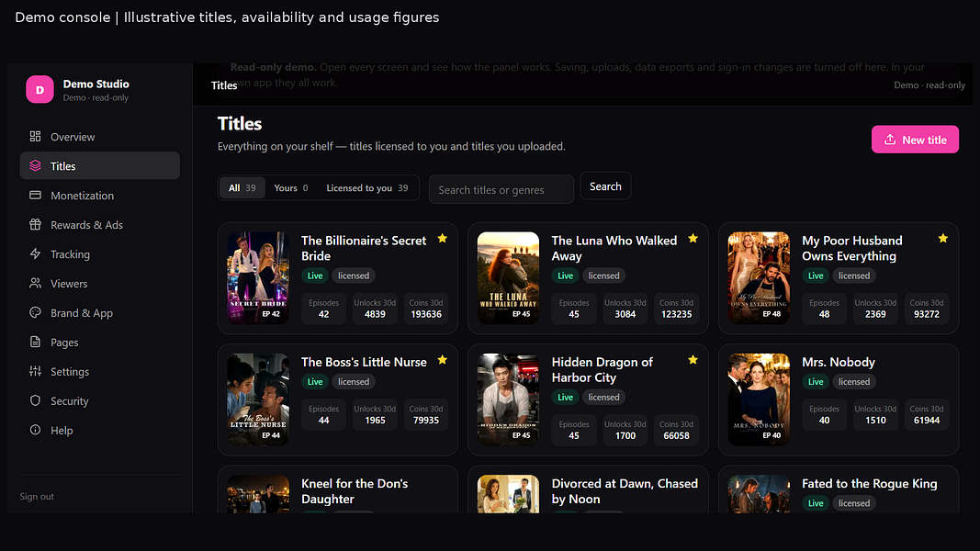Image resolution: width=980 pixels, height=551 pixels.
Task: Click Episodes 48 stat
Action: point(825,309)
